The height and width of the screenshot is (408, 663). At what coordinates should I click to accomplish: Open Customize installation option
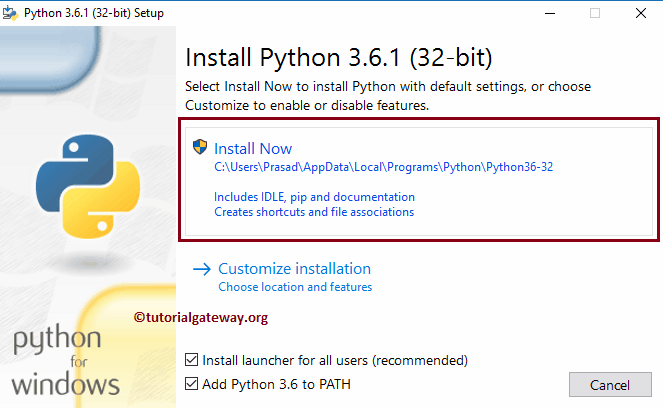coord(294,268)
